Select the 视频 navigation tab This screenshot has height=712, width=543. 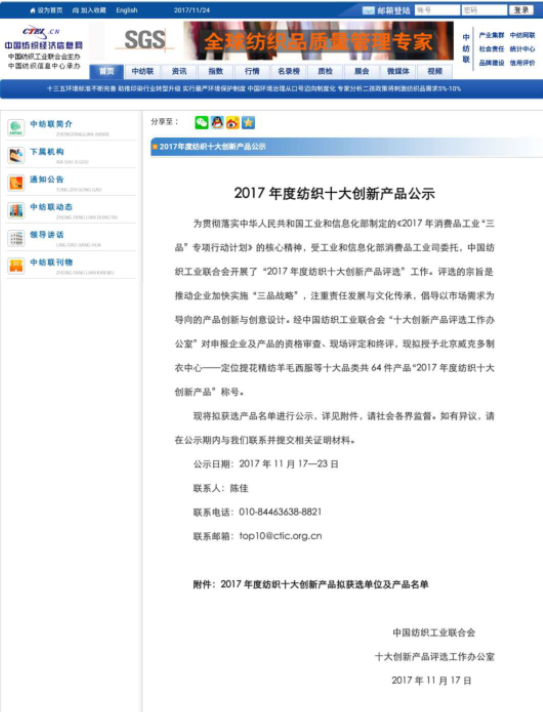click(435, 71)
